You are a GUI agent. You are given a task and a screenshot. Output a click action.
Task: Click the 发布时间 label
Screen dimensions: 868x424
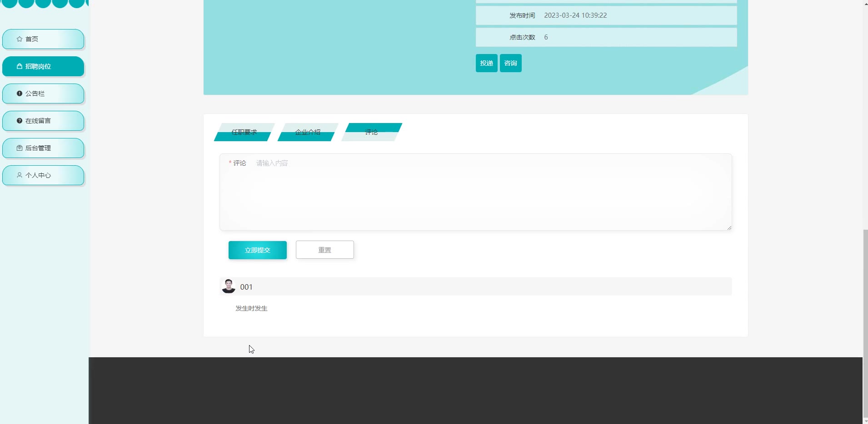[522, 15]
